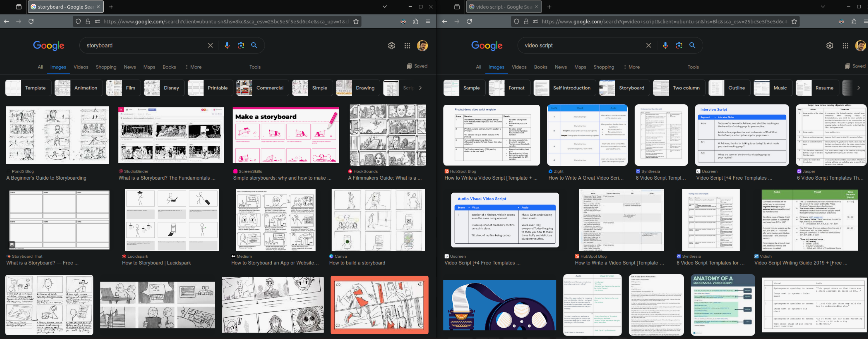Click shield tracking protection icon in storyboard window
This screenshot has width=868, height=339.
point(78,21)
